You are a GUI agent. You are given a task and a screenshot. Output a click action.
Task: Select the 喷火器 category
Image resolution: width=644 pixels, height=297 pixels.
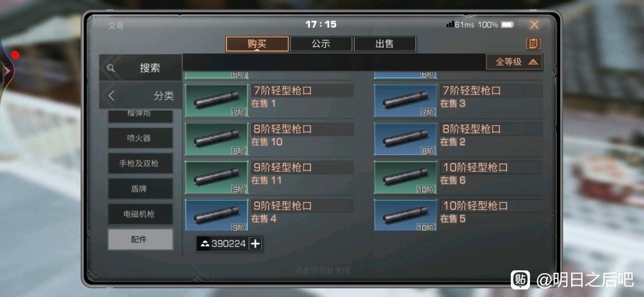coord(141,138)
